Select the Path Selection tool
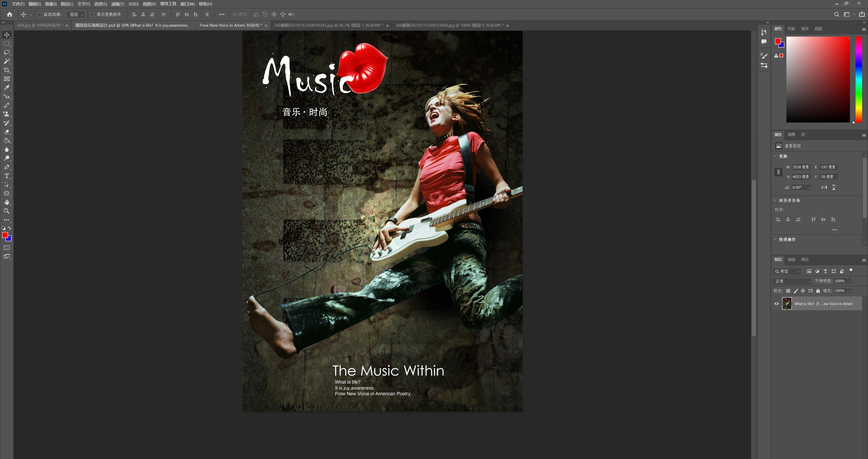868x459 pixels. 7,185
